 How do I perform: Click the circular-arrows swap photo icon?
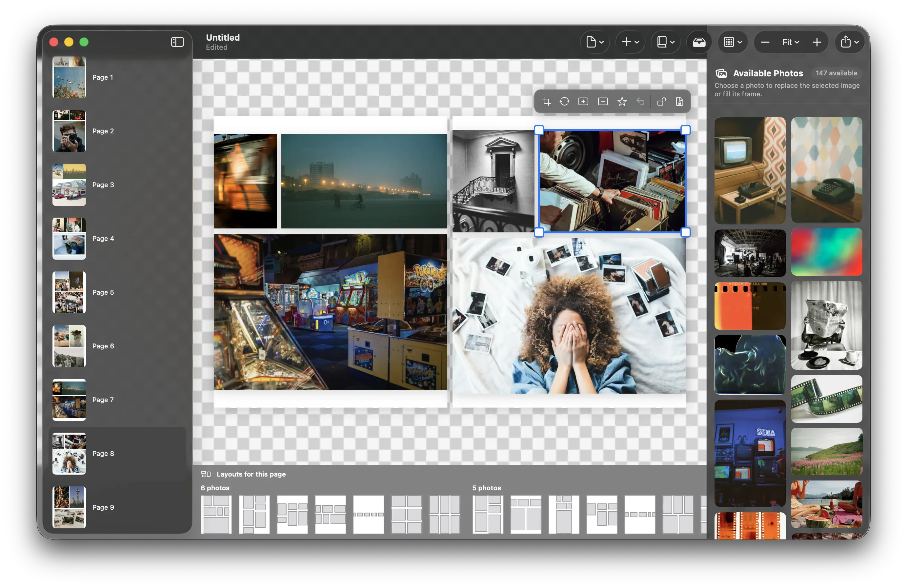[x=564, y=101]
